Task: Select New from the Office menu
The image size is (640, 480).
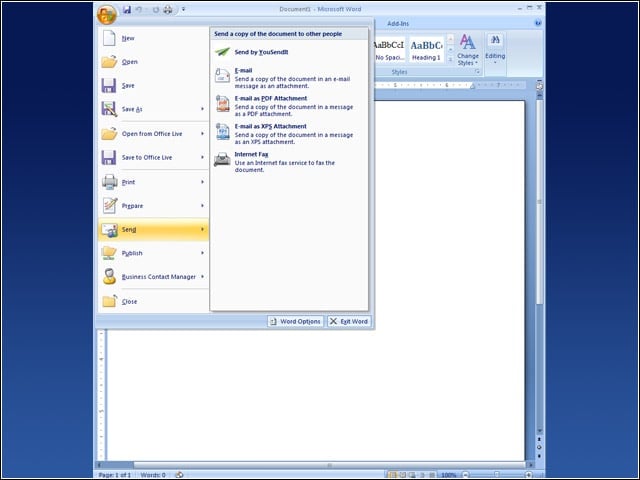Action: [153, 38]
